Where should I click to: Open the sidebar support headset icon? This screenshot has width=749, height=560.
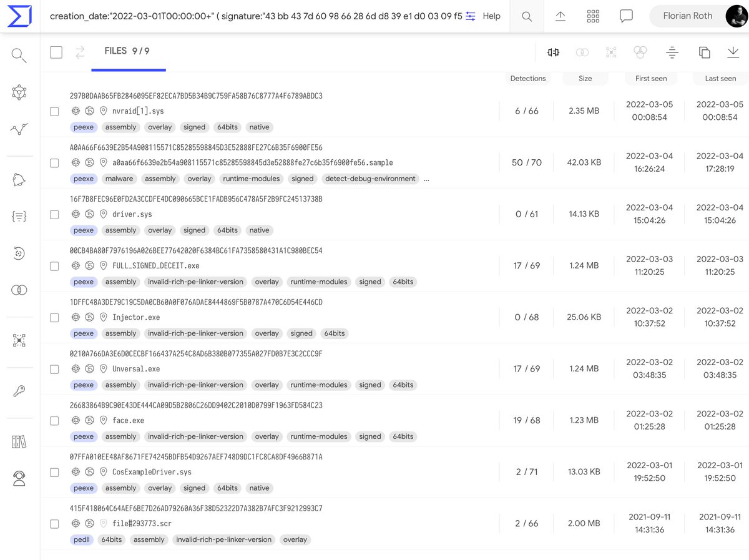[19, 478]
